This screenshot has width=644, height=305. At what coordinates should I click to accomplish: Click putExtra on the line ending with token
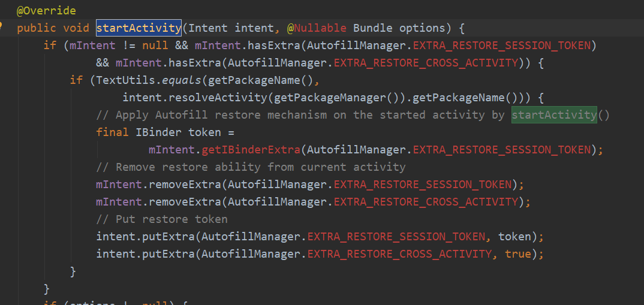click(x=168, y=237)
